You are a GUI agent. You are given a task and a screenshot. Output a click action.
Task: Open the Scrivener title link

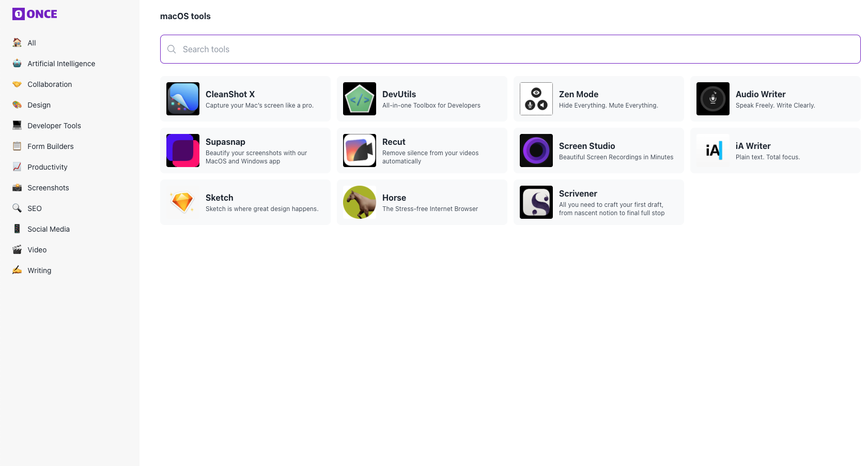[x=578, y=193]
